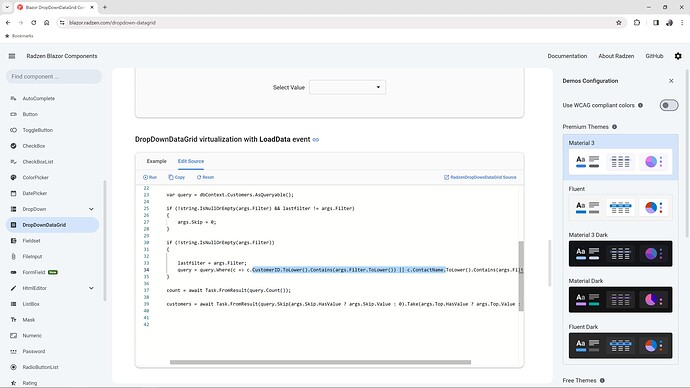Click the Premium Themes info icon
The width and height of the screenshot is (690, 388).
[x=614, y=127]
